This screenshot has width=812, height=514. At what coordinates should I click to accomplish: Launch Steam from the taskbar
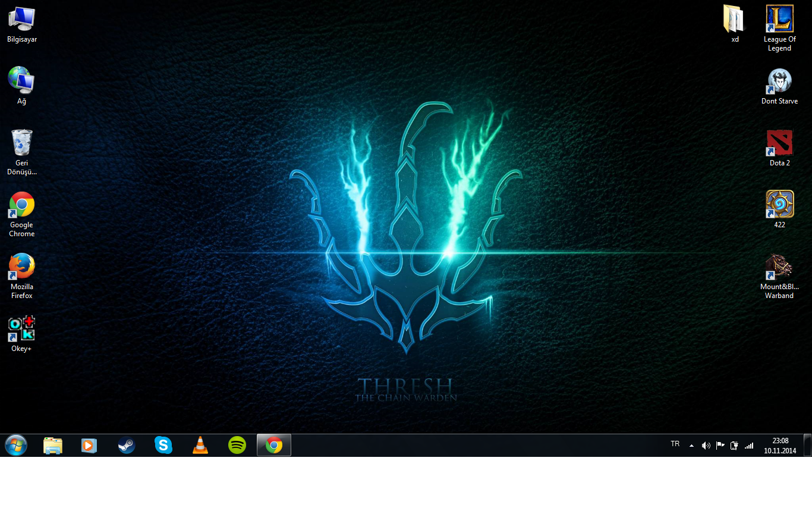tap(126, 445)
